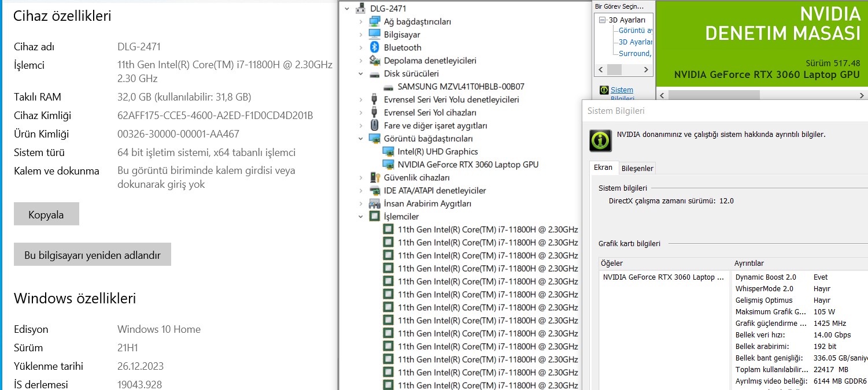This screenshot has width=868, height=390.
Task: Click the Dynamic Boost 2.0 detail row
Action: (x=800, y=277)
